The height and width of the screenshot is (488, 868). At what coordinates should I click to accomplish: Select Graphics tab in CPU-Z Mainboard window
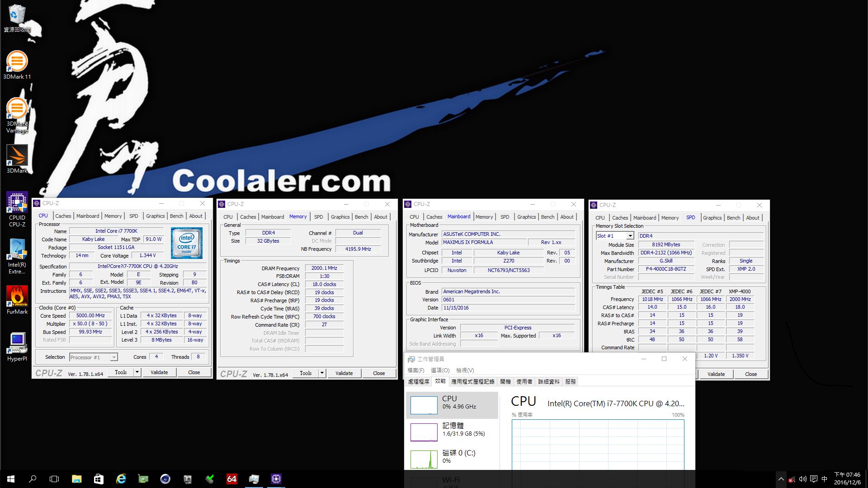[x=526, y=217]
